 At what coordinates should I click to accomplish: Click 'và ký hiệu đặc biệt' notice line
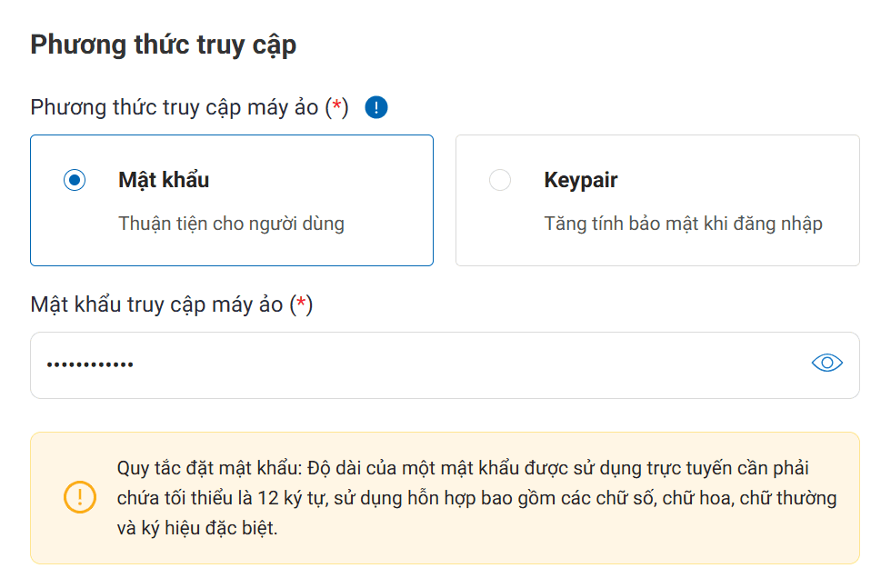coord(197,528)
